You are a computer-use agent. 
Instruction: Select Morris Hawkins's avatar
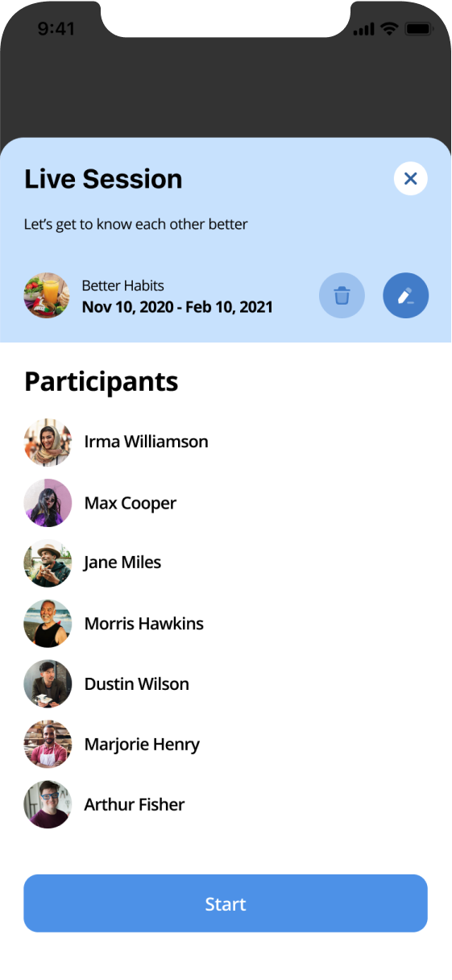coord(48,624)
